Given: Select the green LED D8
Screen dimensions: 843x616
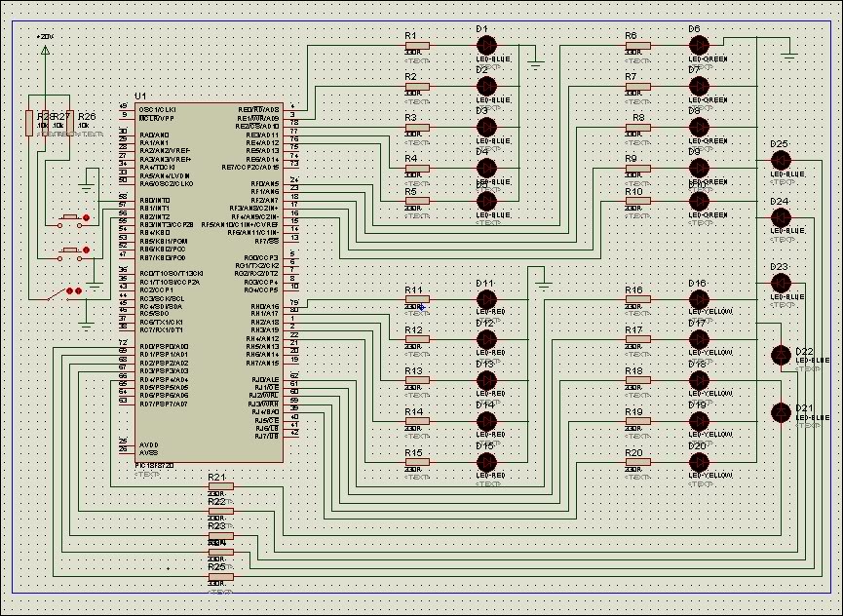Looking at the screenshot, I should 699,128.
